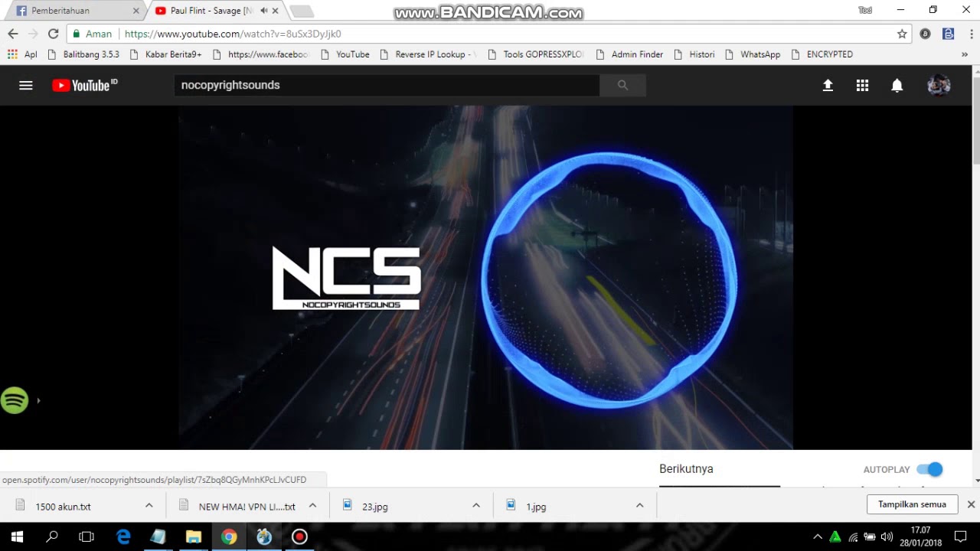Viewport: 980px width, 551px height.
Task: Click the Berikutnya heading text
Action: (x=686, y=469)
